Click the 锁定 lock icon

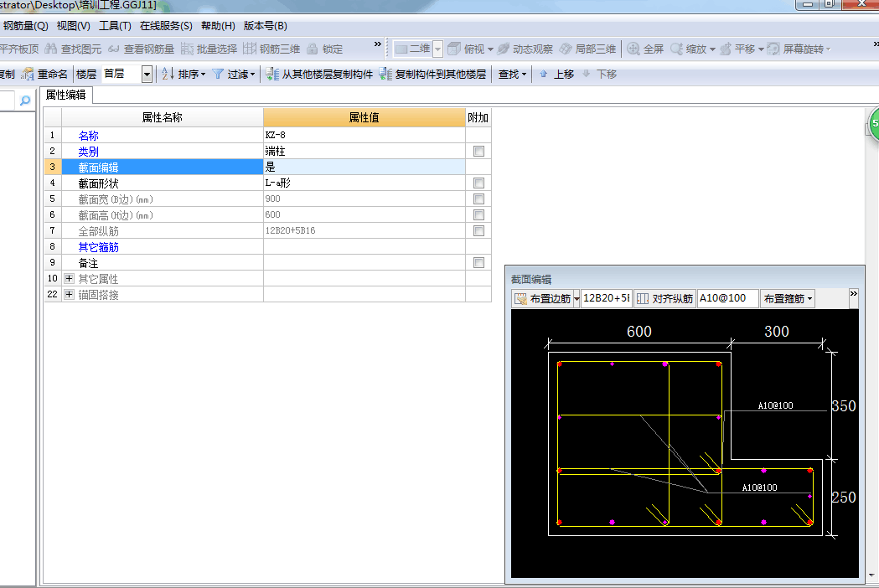point(313,49)
